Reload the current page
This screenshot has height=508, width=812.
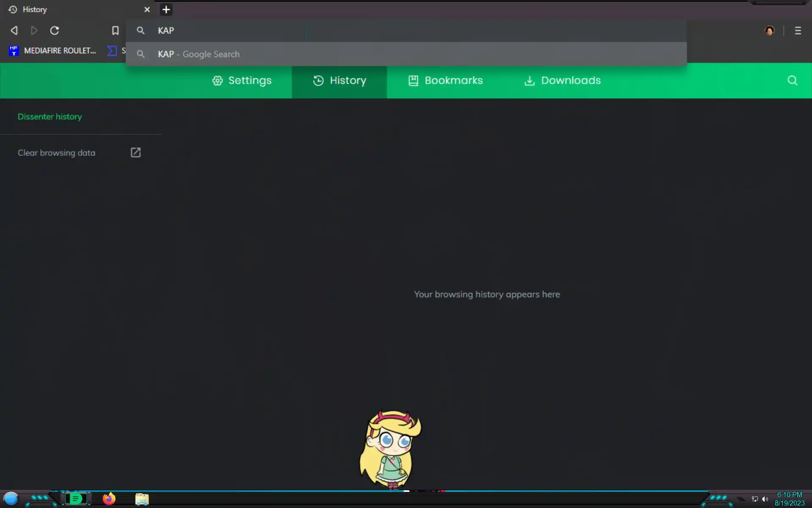pyautogui.click(x=55, y=30)
